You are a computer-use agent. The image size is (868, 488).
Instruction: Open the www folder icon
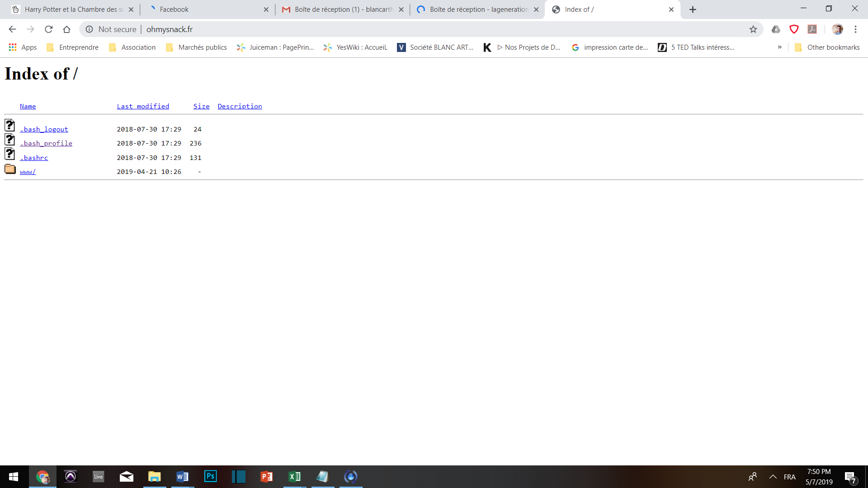[10, 169]
